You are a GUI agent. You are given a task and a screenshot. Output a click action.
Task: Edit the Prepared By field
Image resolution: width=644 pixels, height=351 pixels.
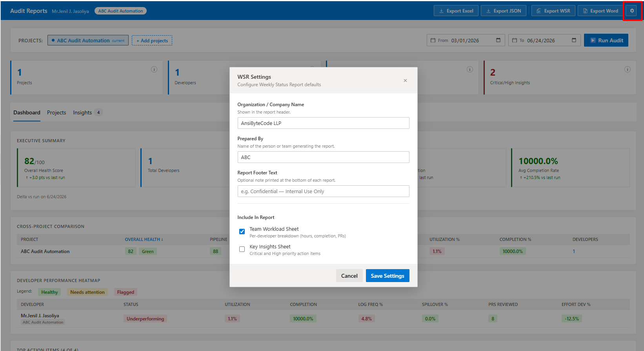click(323, 157)
